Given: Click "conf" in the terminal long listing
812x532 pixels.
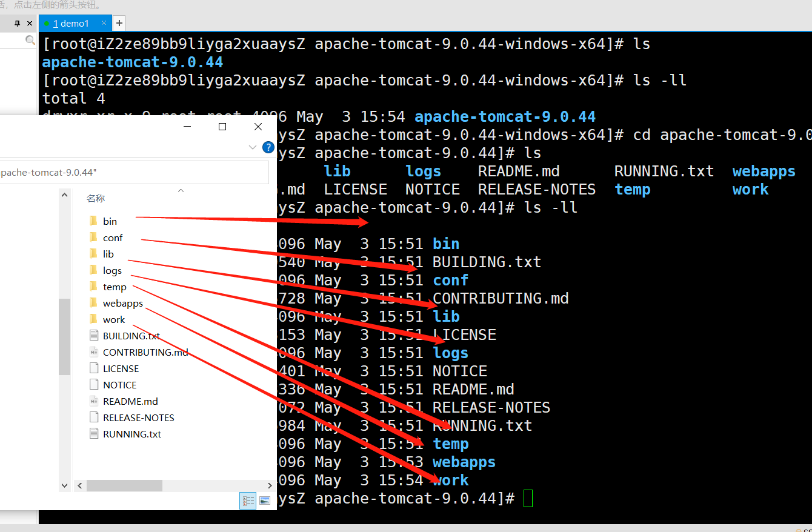Looking at the screenshot, I should (451, 280).
